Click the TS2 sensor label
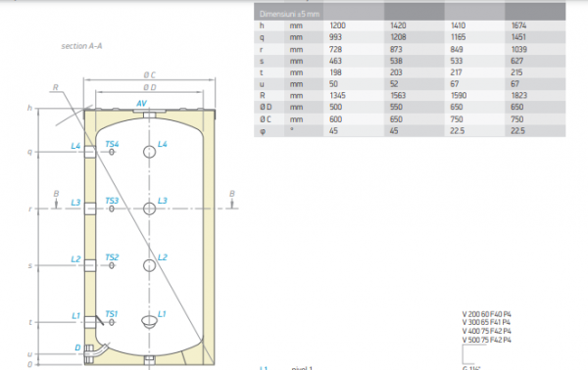This screenshot has width=588, height=370. pos(112,257)
